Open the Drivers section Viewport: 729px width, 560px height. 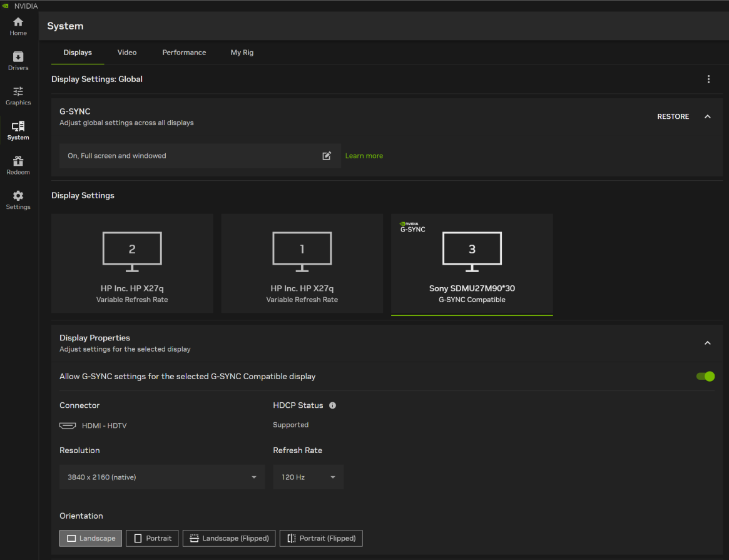(18, 61)
